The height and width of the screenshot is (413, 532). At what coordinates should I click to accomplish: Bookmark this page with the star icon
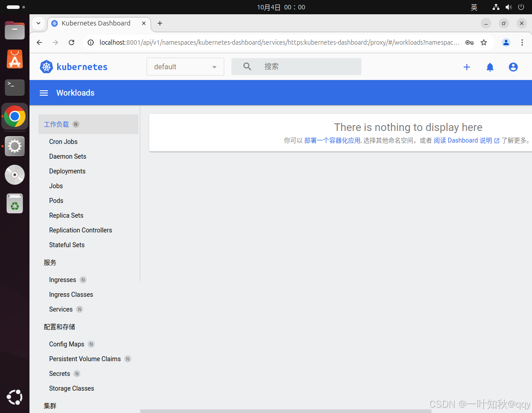[x=484, y=42]
